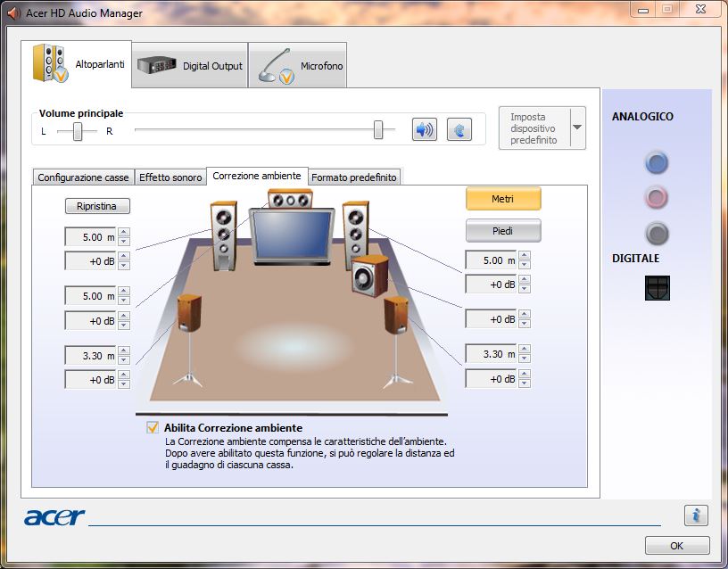Open Effetto sonoro tab
The image size is (728, 569).
pos(170,177)
